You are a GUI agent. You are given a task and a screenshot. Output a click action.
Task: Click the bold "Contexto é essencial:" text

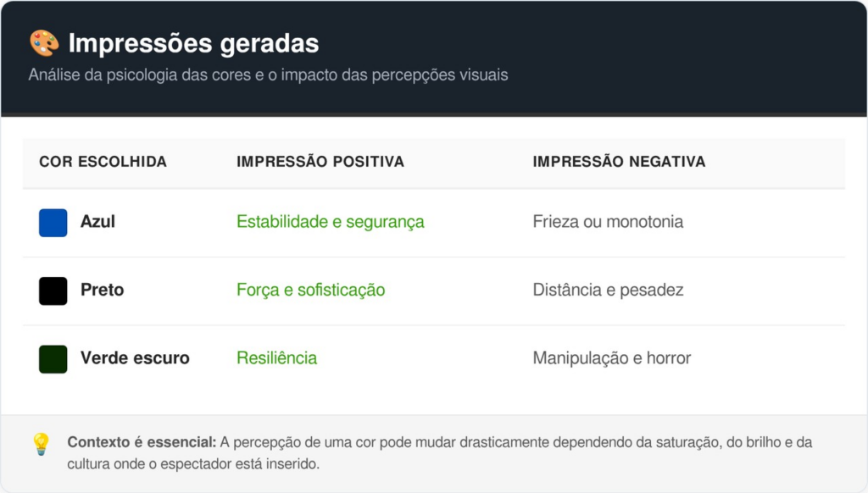click(142, 442)
